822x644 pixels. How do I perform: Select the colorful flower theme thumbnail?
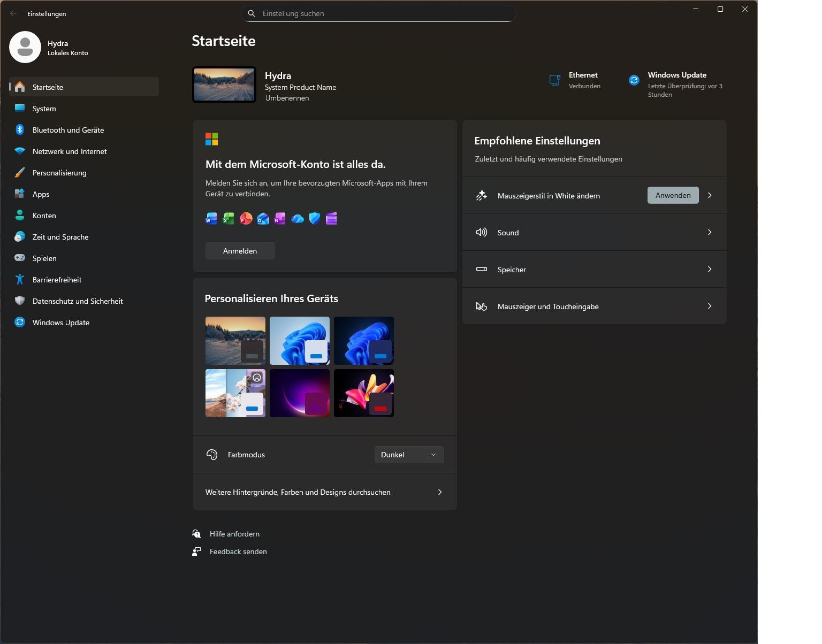364,393
